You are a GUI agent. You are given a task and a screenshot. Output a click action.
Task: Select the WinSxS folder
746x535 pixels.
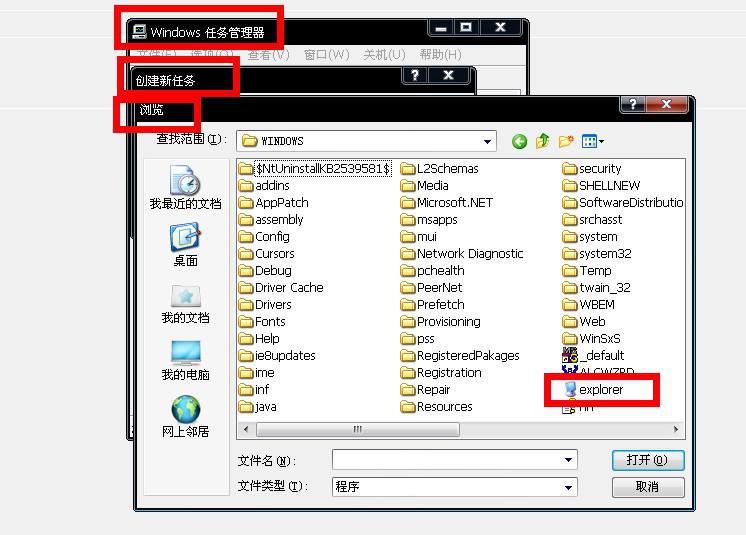point(591,339)
